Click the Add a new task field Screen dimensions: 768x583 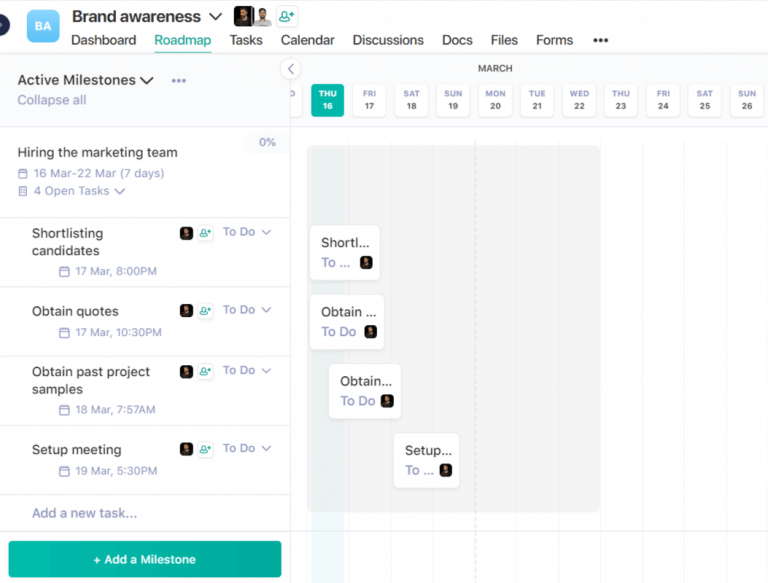tap(85, 513)
